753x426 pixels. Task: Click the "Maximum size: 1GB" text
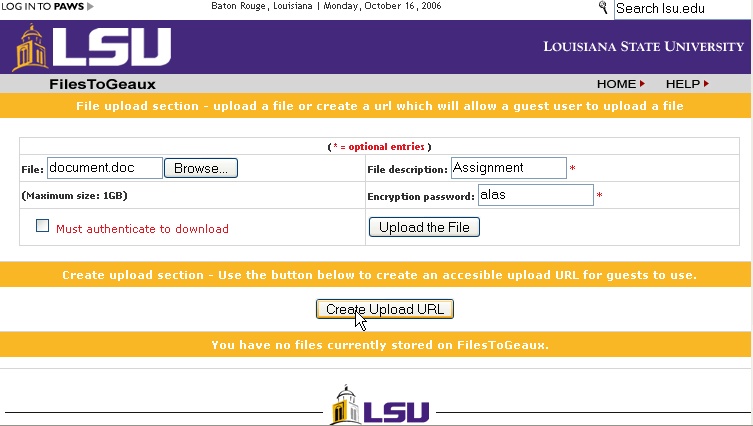(74, 195)
